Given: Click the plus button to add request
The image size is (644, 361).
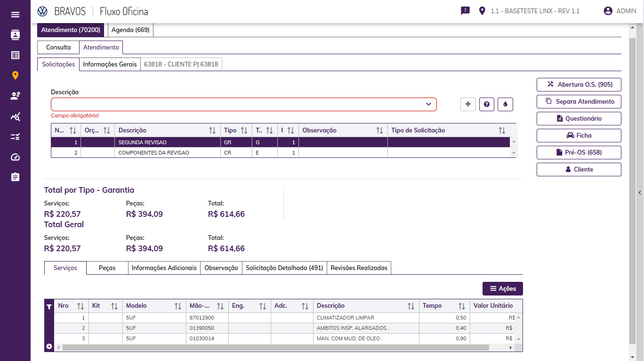Looking at the screenshot, I should point(467,105).
